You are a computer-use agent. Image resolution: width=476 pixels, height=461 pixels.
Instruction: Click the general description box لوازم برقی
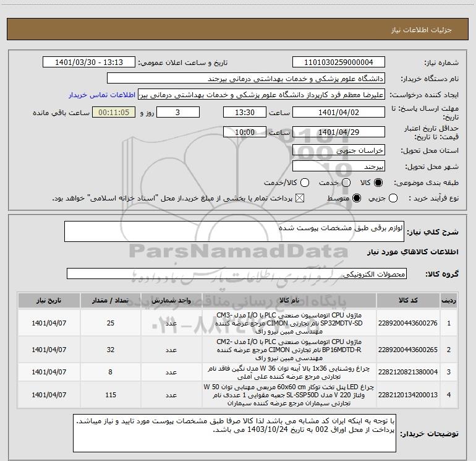tap(234, 231)
